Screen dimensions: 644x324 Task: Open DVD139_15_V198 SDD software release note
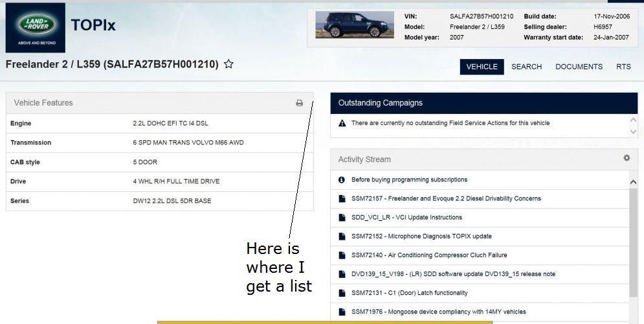tap(454, 274)
